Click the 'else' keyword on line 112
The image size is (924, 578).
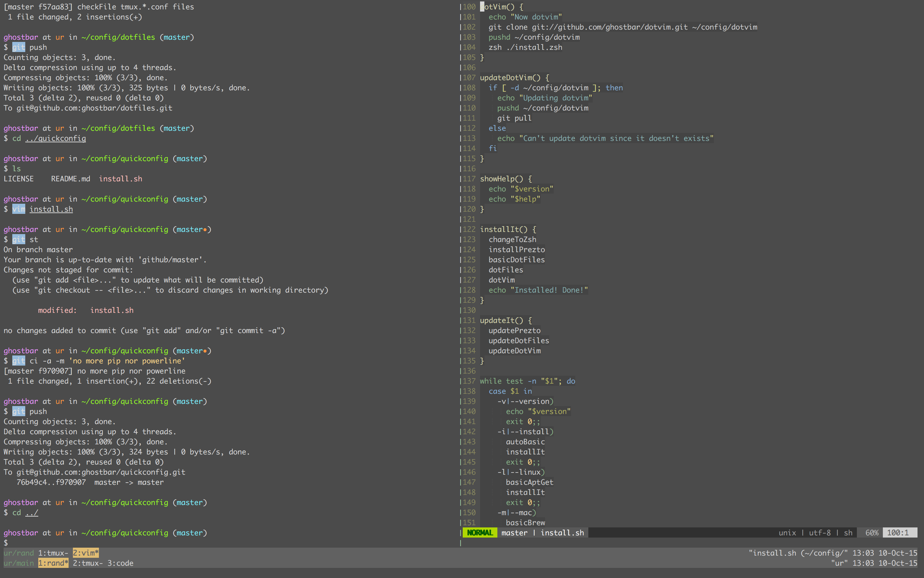pos(497,128)
